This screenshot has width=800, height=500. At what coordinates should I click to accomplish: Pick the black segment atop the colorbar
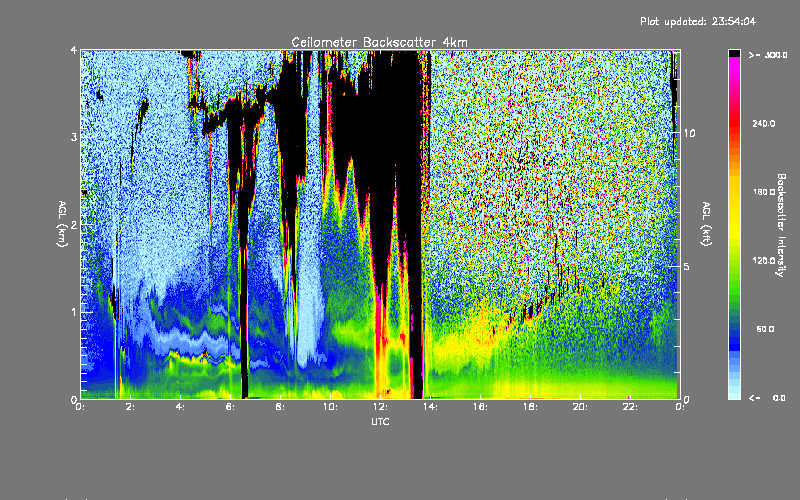coord(734,53)
